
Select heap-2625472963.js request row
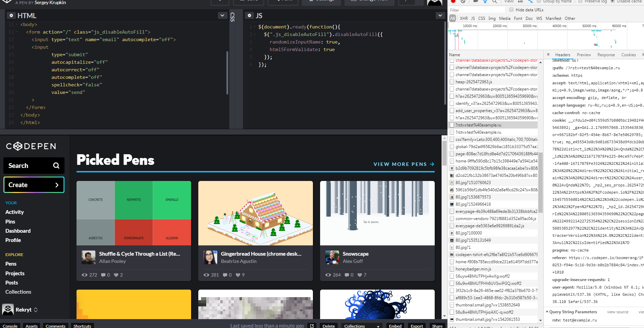pos(493,82)
